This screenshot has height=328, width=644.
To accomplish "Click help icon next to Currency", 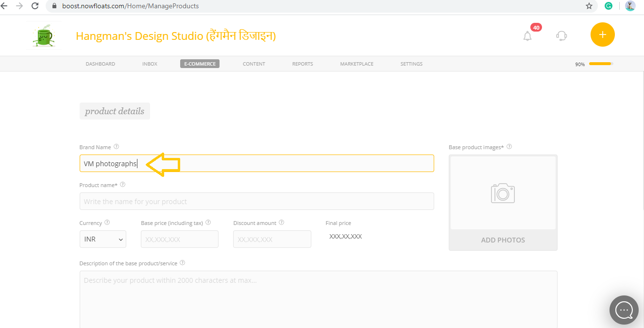I will pyautogui.click(x=107, y=223).
